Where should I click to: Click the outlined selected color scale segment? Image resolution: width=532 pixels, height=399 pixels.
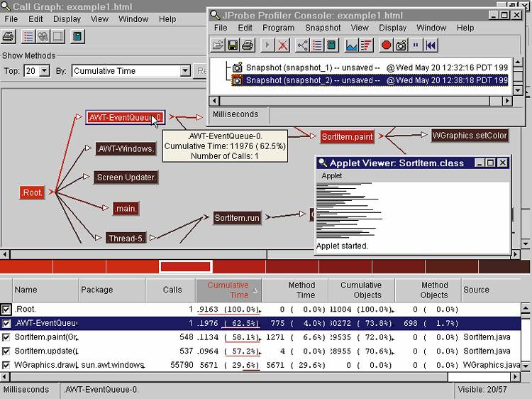coord(186,267)
